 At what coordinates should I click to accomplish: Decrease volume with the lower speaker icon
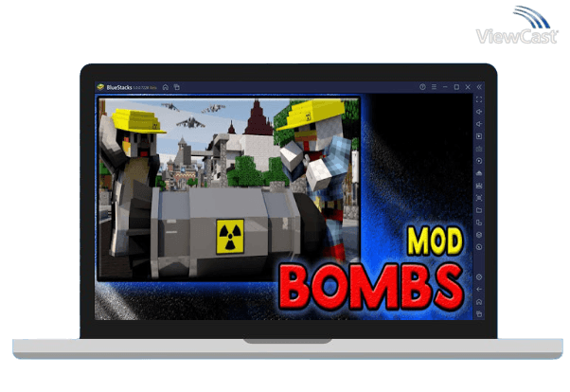[x=479, y=124]
